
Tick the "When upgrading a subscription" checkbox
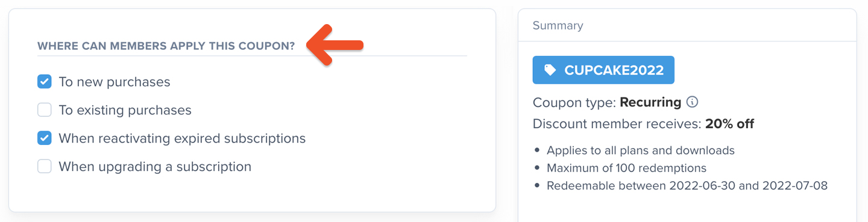(x=45, y=167)
